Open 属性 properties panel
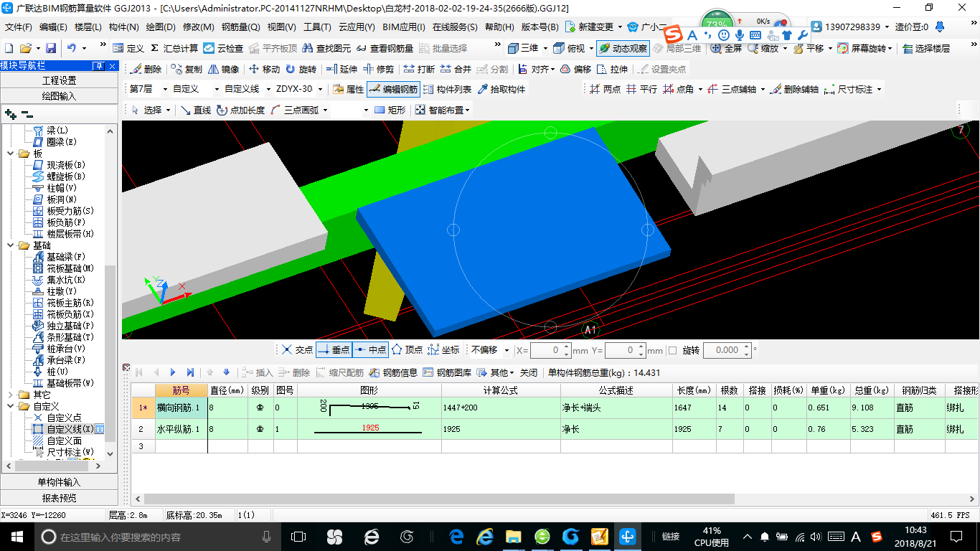 (349, 89)
